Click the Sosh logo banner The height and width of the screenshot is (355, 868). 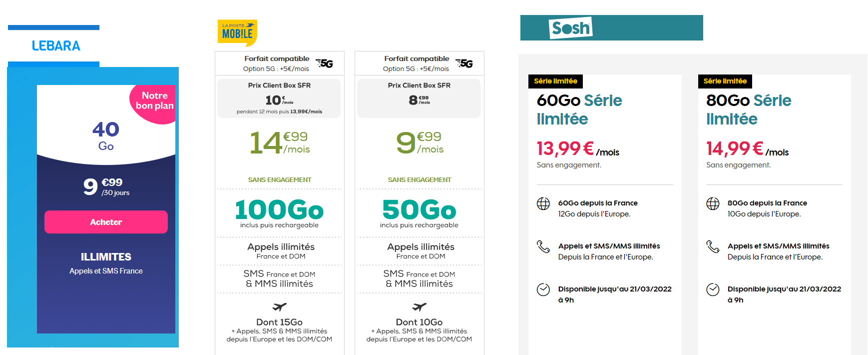coord(611,27)
